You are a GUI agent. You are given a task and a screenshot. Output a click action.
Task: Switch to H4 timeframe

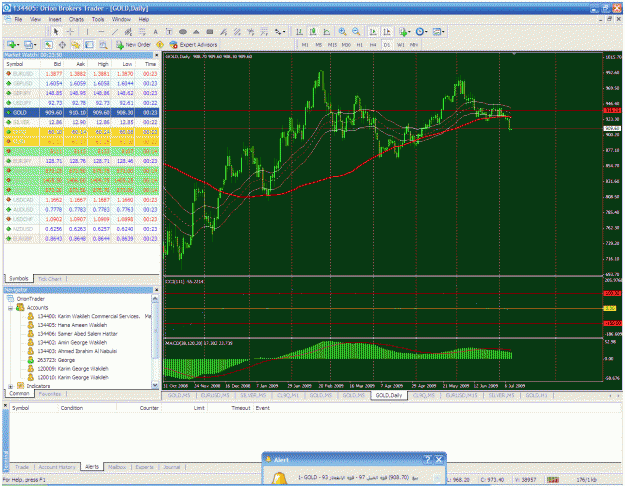click(373, 45)
